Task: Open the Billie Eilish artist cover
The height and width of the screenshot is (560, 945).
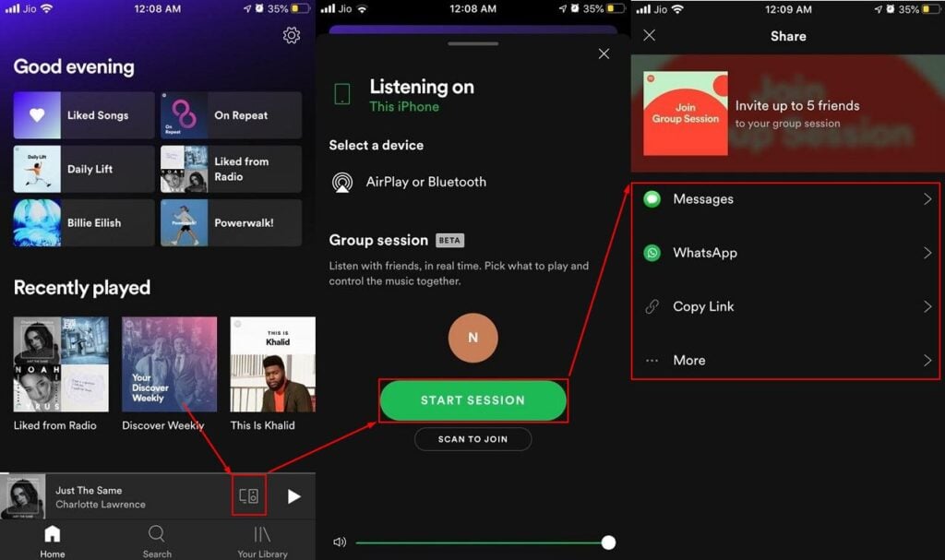Action: [x=37, y=222]
